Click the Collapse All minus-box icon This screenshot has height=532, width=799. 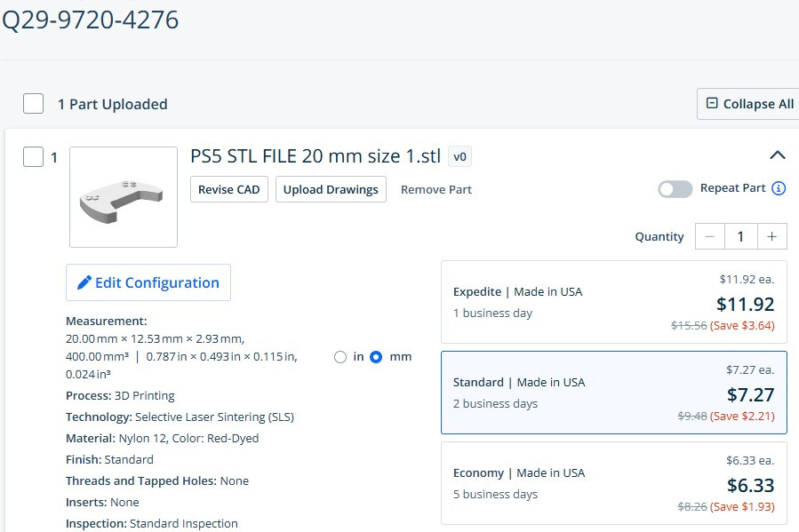pos(712,104)
